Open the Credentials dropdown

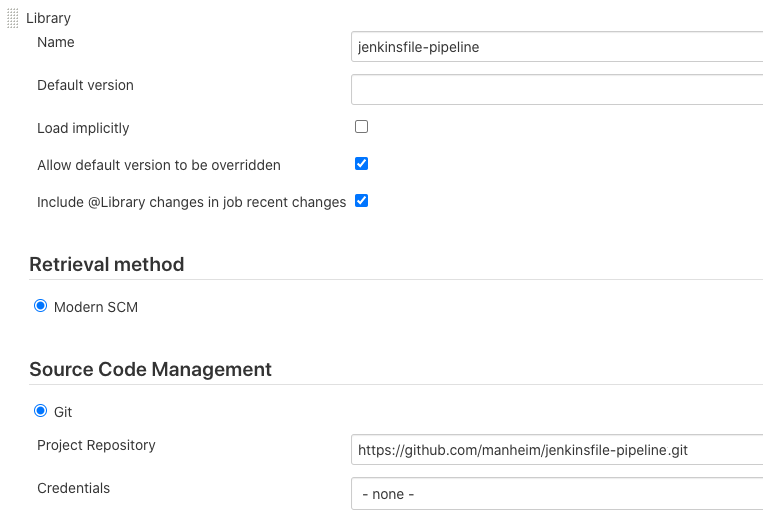pos(557,494)
